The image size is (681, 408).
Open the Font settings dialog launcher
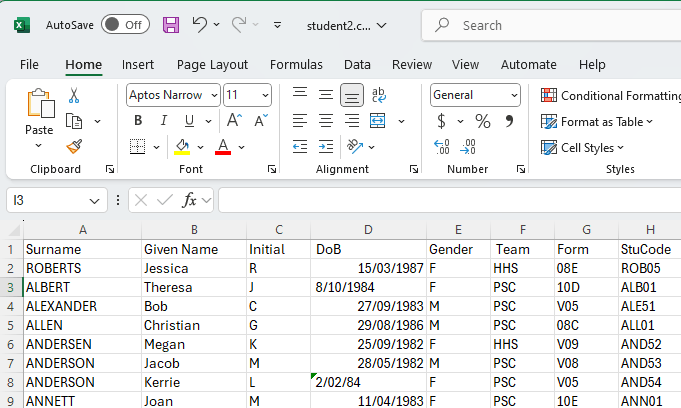pyautogui.click(x=272, y=169)
